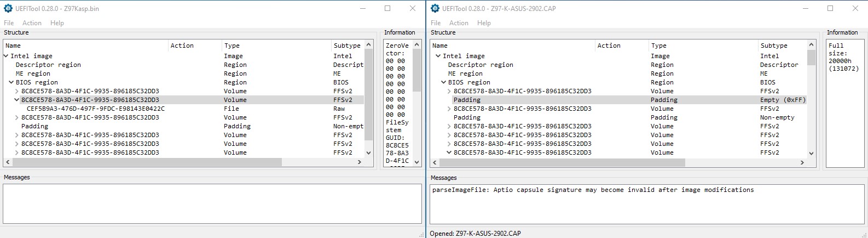Select CEF5B9A3 raw file entry
The height and width of the screenshot is (238, 868).
pyautogui.click(x=95, y=109)
